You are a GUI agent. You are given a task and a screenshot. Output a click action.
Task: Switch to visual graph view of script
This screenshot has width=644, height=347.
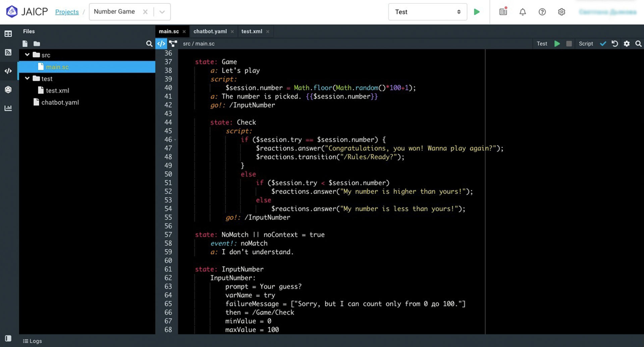(x=173, y=44)
